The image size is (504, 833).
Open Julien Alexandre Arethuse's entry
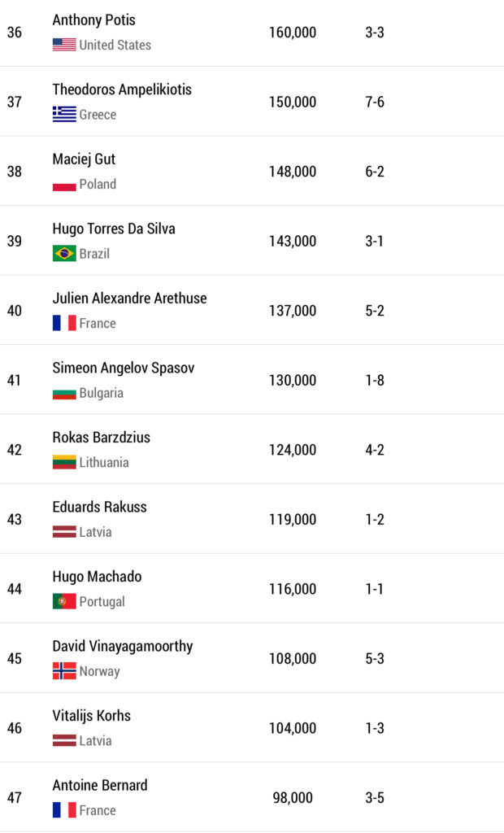pyautogui.click(x=129, y=299)
